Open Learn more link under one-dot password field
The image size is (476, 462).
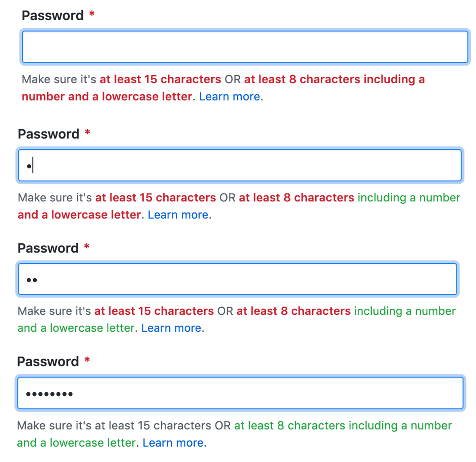click(x=178, y=215)
